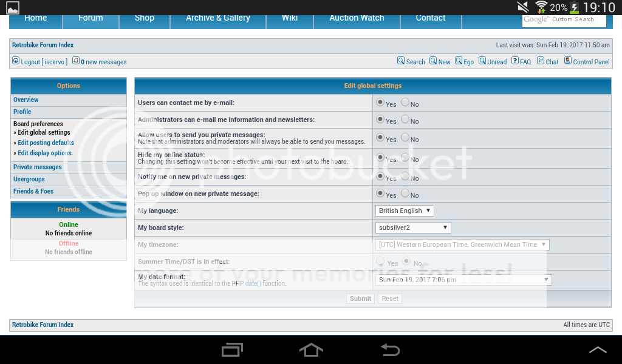
Task: Select Yes for users contacting by e-mail
Action: tap(380, 103)
